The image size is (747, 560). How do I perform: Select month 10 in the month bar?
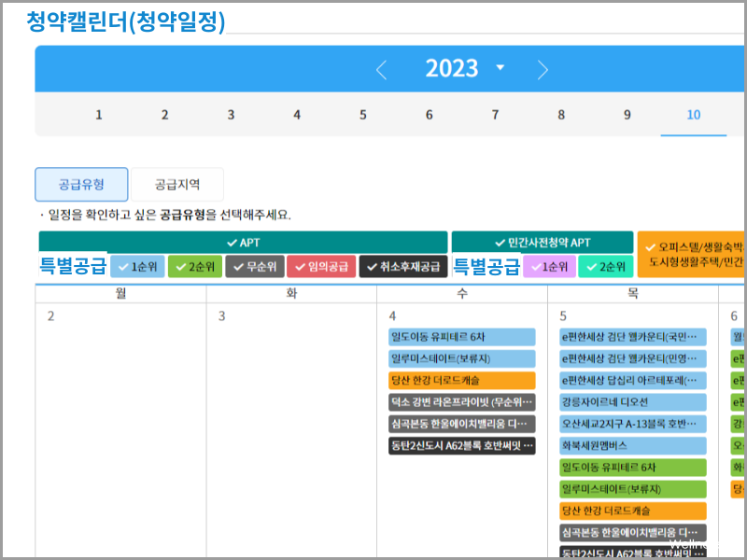tap(693, 114)
